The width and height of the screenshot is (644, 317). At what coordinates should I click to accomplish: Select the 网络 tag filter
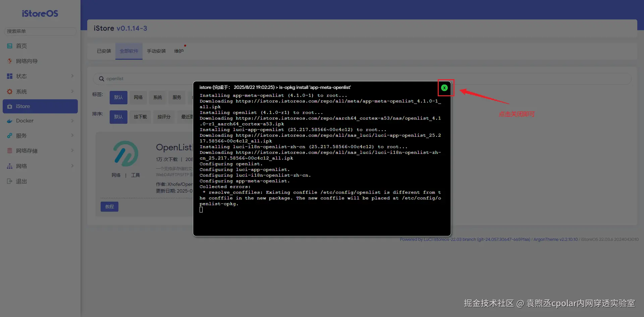click(x=138, y=97)
